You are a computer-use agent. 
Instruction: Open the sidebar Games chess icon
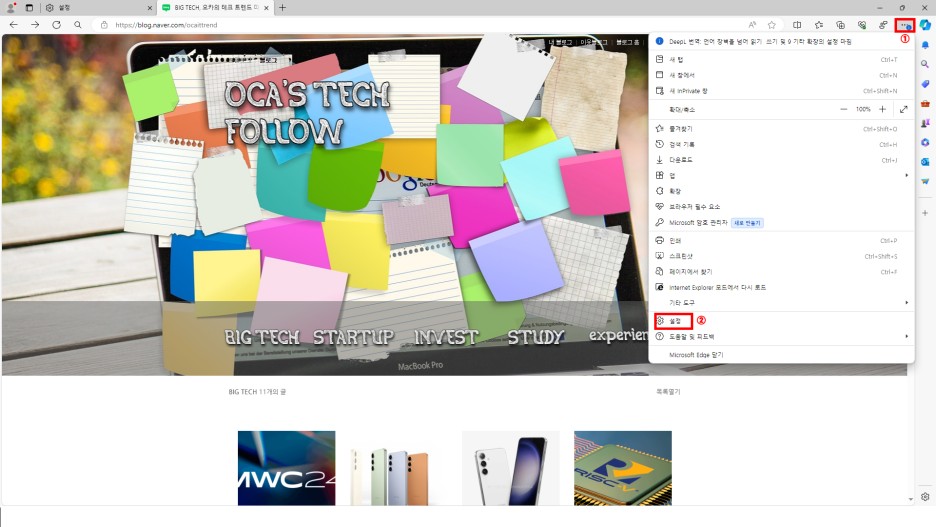[925, 123]
